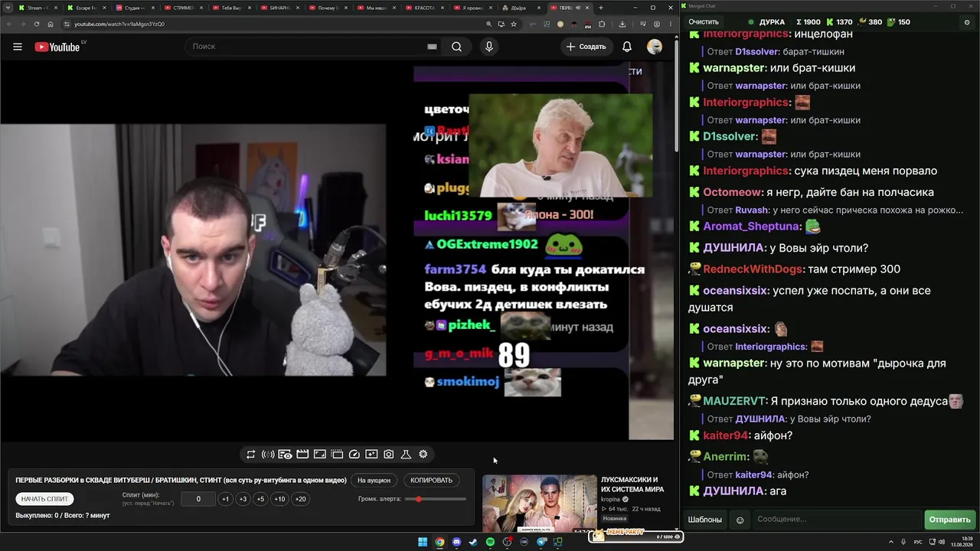Click the Сообщение chat message field
The image size is (980, 551).
coord(836,520)
